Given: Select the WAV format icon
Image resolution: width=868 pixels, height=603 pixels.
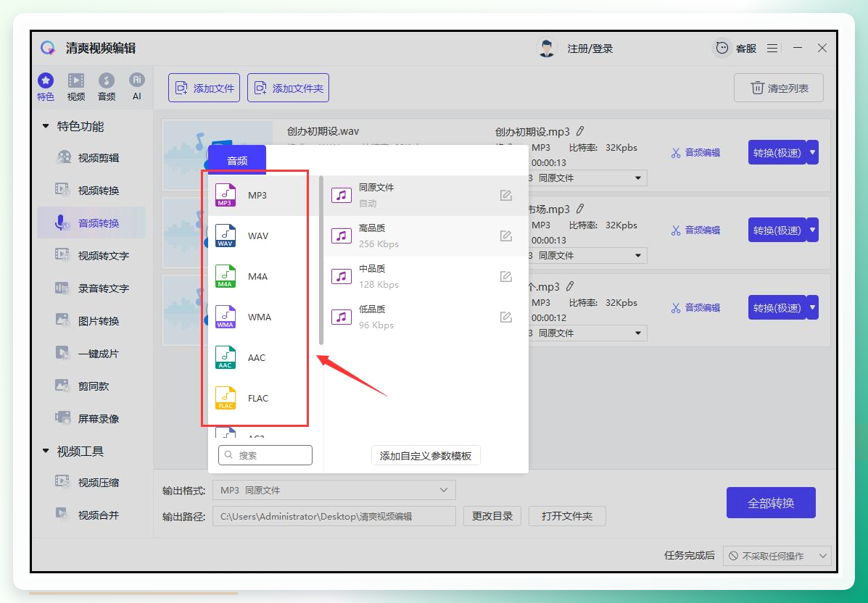Looking at the screenshot, I should point(226,236).
